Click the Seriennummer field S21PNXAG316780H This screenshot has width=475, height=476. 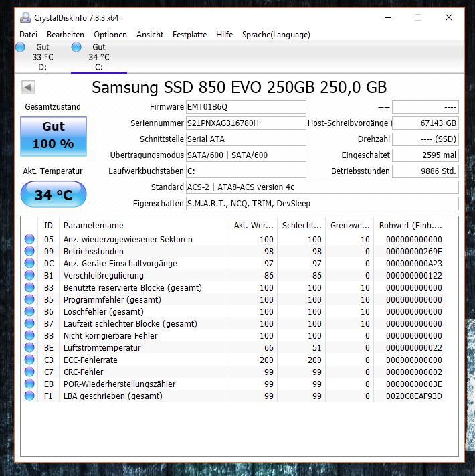pyautogui.click(x=246, y=123)
